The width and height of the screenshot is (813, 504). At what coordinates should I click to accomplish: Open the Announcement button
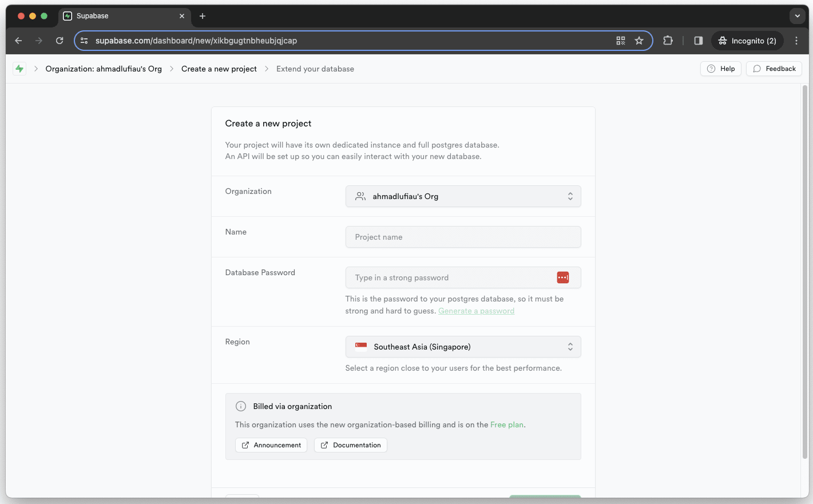point(271,445)
